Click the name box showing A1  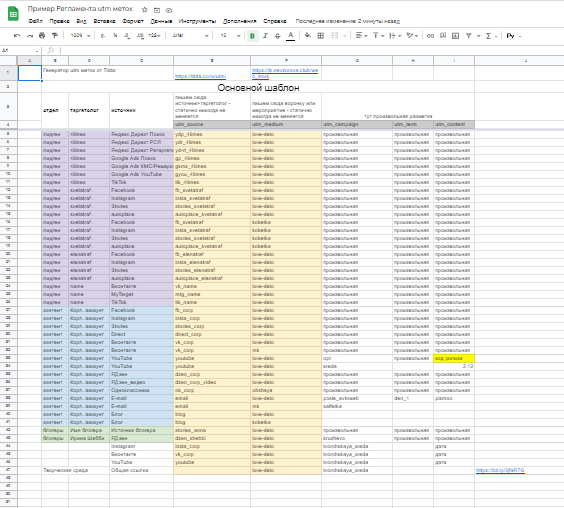click(x=20, y=50)
